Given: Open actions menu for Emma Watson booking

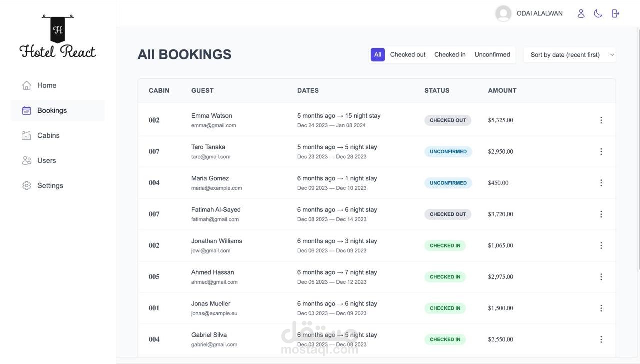Looking at the screenshot, I should tap(601, 120).
